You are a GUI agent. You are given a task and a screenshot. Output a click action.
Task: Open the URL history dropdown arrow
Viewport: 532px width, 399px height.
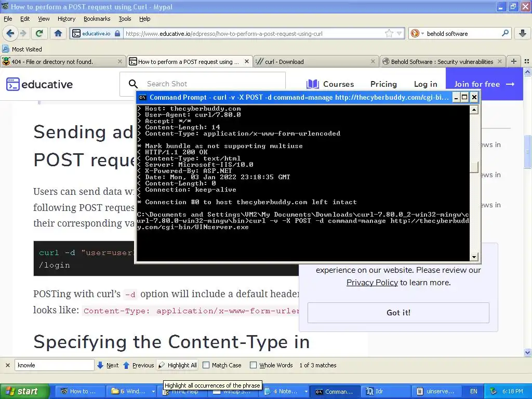(400, 33)
